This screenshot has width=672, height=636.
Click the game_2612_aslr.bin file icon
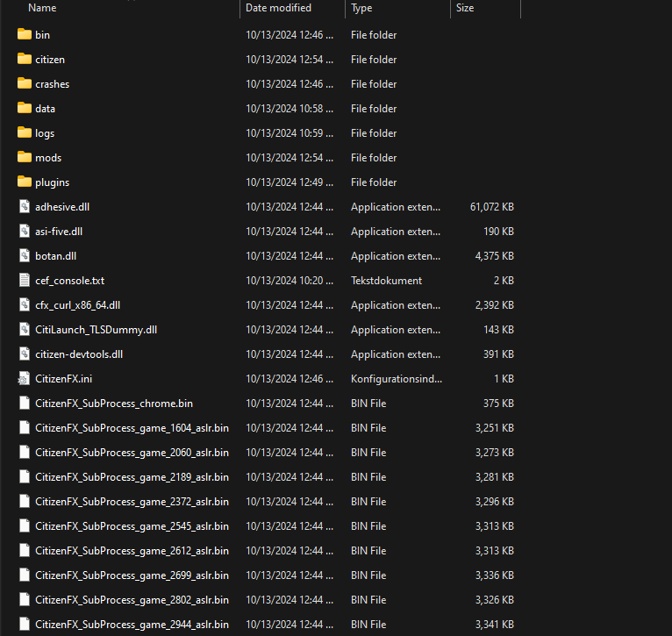click(x=25, y=550)
